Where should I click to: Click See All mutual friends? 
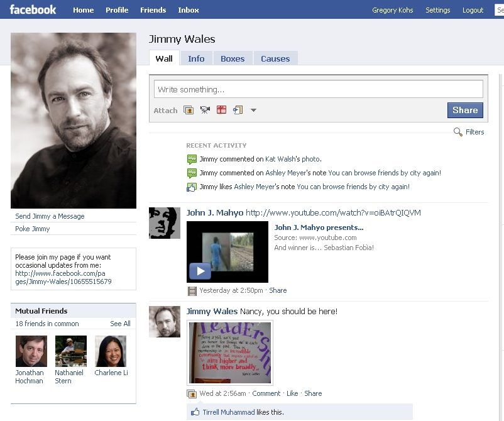tap(120, 324)
